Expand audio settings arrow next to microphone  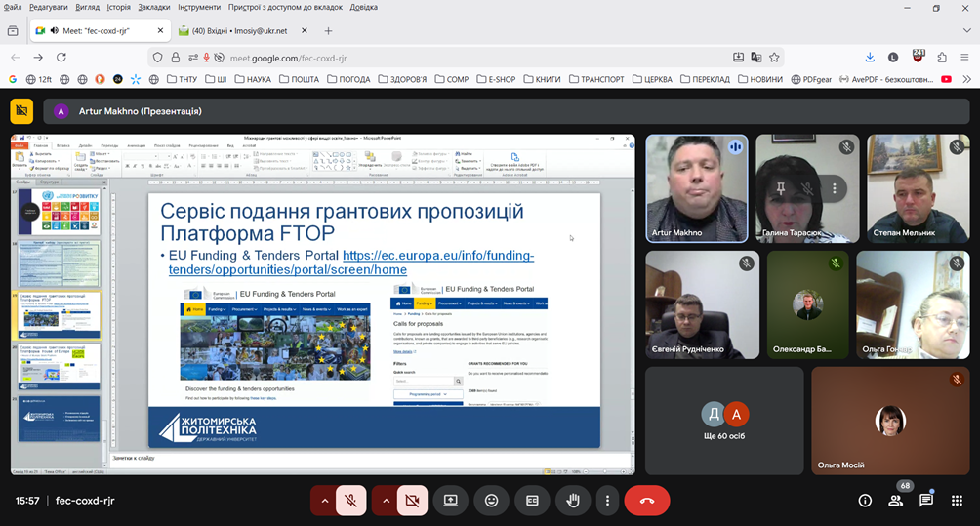324,501
